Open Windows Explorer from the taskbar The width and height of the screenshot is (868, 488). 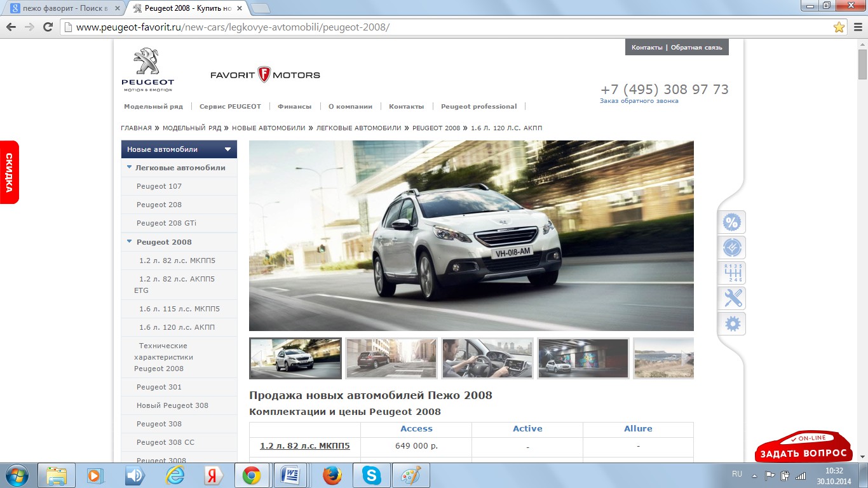(x=57, y=475)
